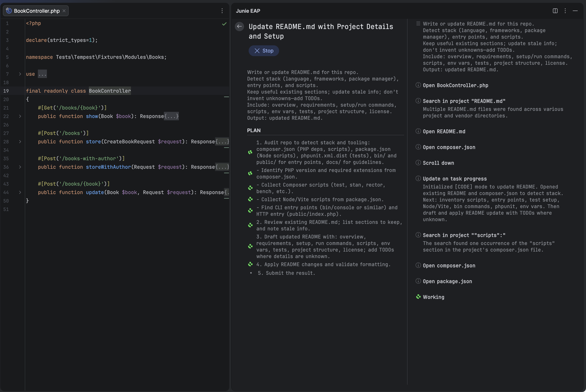Expand the "Update on task progress" step
Screen dimensions: 586x392
tap(454, 179)
